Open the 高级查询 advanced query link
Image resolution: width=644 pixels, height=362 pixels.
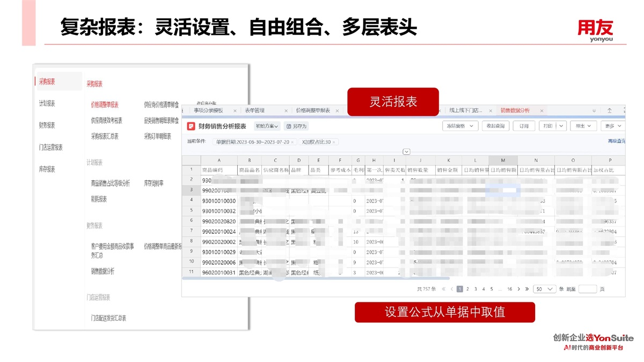(x=616, y=141)
